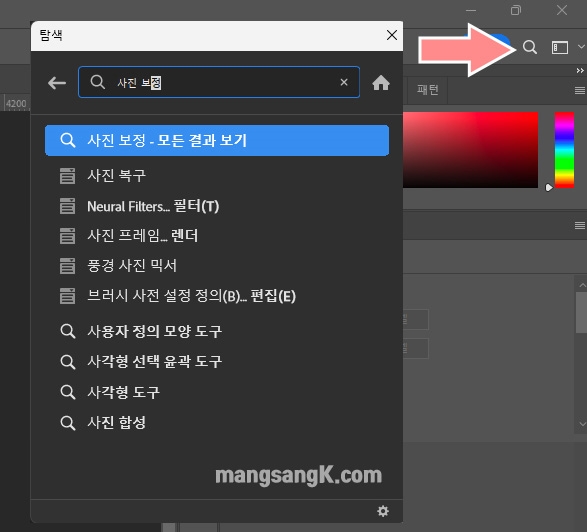Image resolution: width=587 pixels, height=532 pixels.
Task: Open the search magnifier icon in top bar
Action: click(x=530, y=48)
